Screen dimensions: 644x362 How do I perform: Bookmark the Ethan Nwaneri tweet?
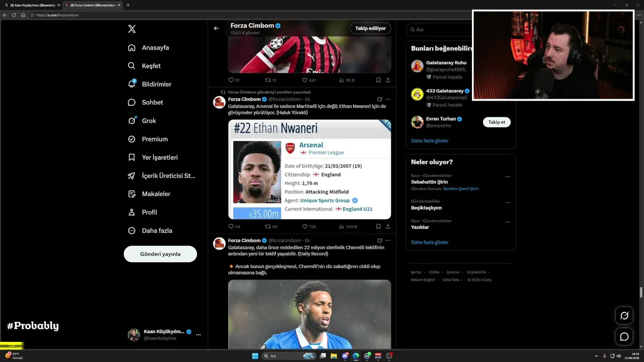click(378, 227)
